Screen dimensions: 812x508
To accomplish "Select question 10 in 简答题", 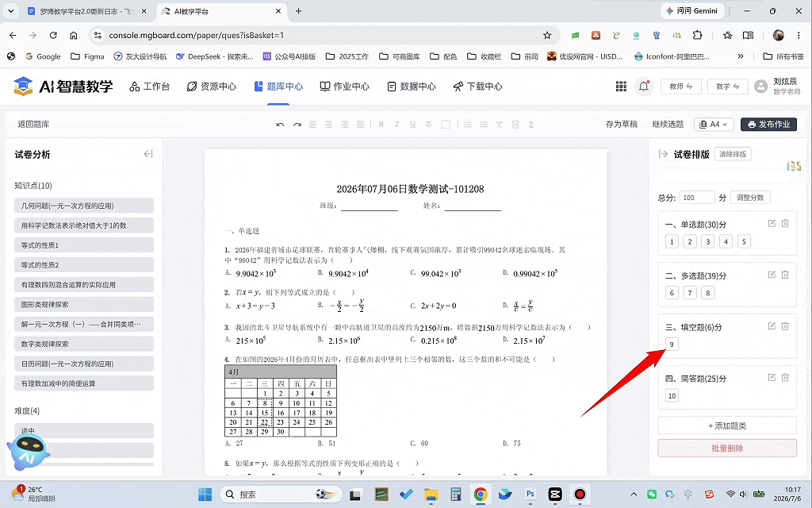I will click(672, 395).
